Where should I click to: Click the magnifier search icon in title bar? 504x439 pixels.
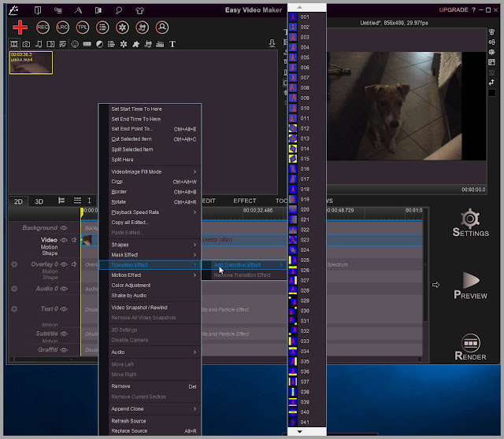pyautogui.click(x=119, y=10)
